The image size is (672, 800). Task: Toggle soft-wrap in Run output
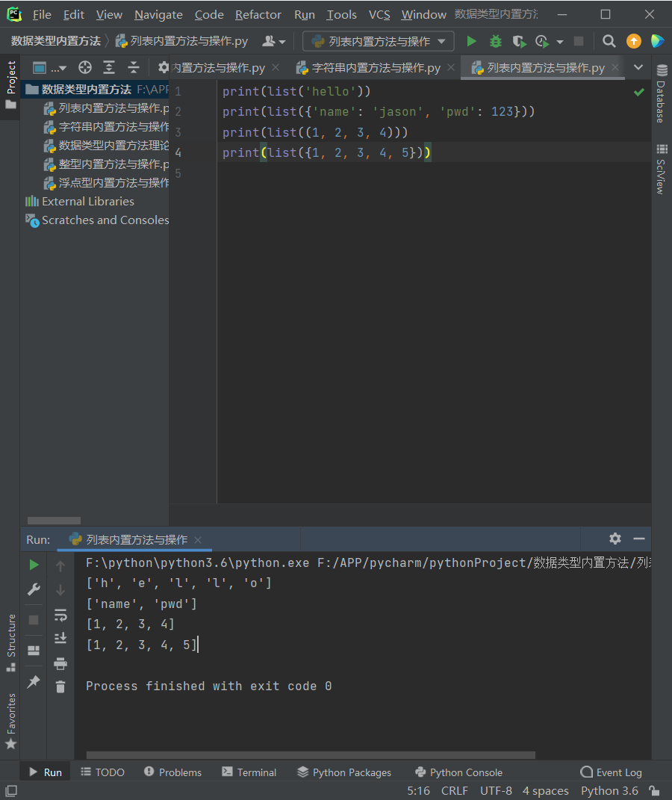pyautogui.click(x=60, y=615)
